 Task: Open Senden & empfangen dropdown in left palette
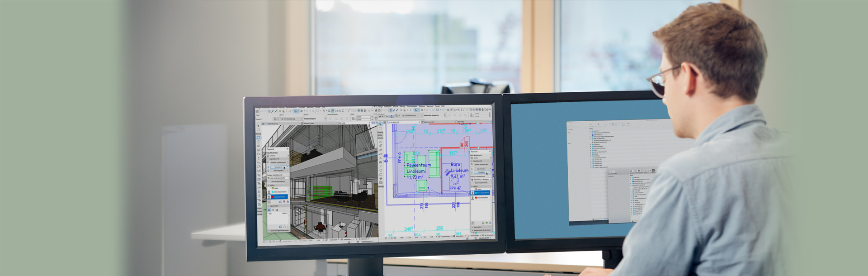tap(279, 162)
